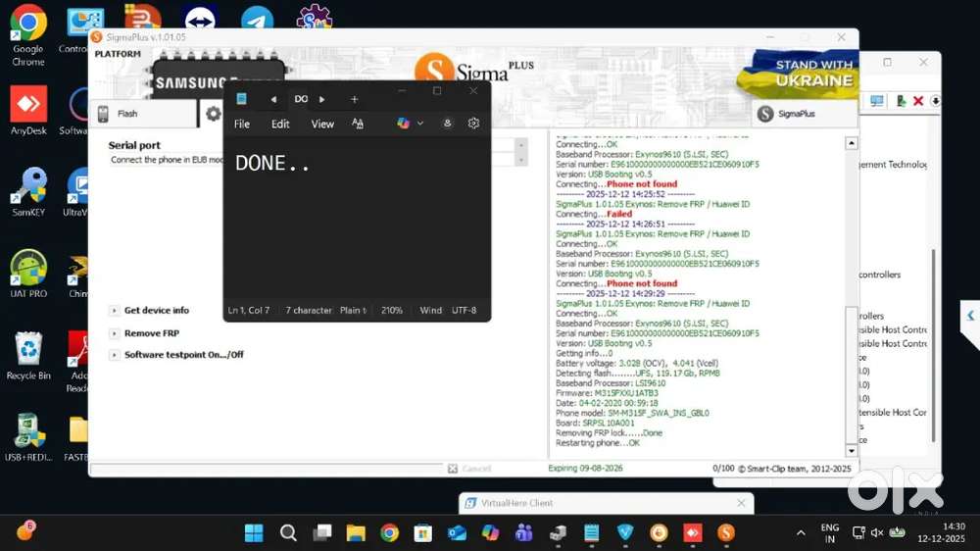Screen dimensions: 980x551
Task: Open the Recycle Bin on desktop
Action: (x=28, y=355)
